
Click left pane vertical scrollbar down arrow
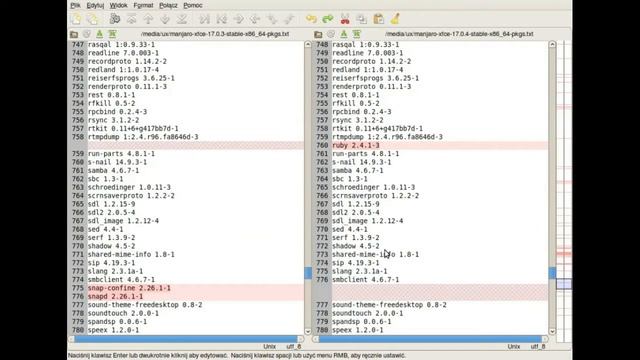click(x=308, y=331)
